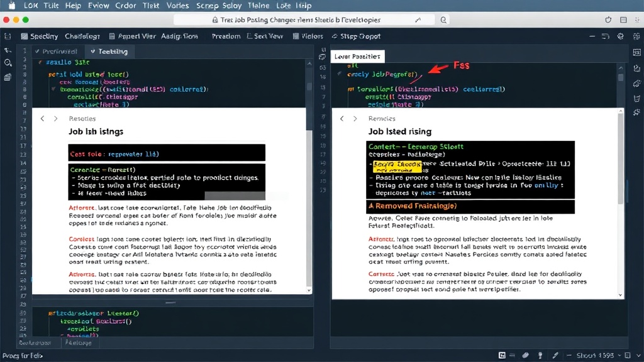This screenshot has height=362, width=644.
Task: Click the expand arrow icon in the address bar
Action: [x=418, y=19]
